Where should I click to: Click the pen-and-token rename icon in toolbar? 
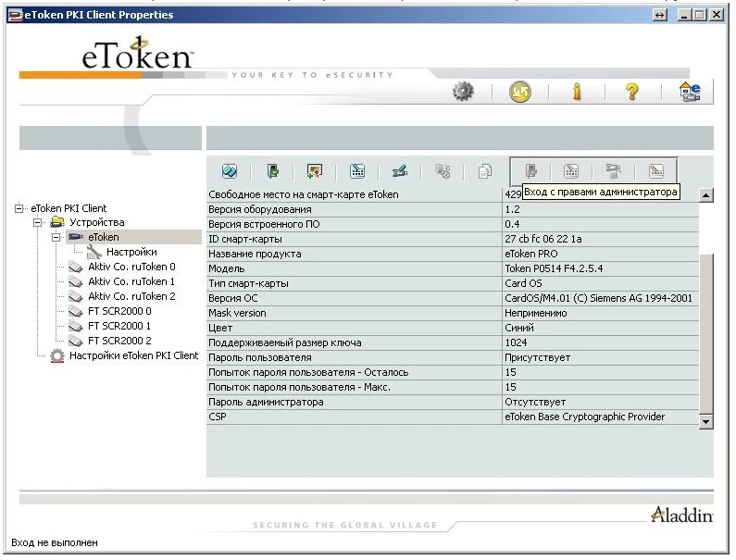click(x=400, y=171)
